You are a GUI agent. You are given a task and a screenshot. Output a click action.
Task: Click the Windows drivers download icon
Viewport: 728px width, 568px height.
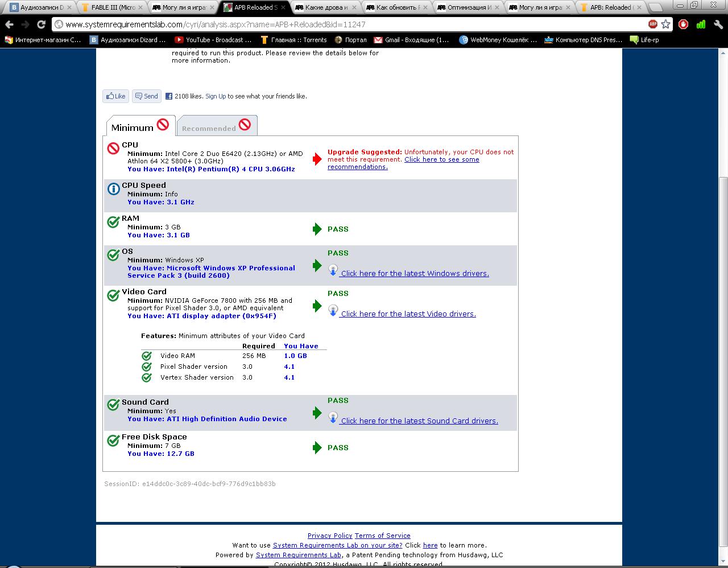click(x=333, y=270)
